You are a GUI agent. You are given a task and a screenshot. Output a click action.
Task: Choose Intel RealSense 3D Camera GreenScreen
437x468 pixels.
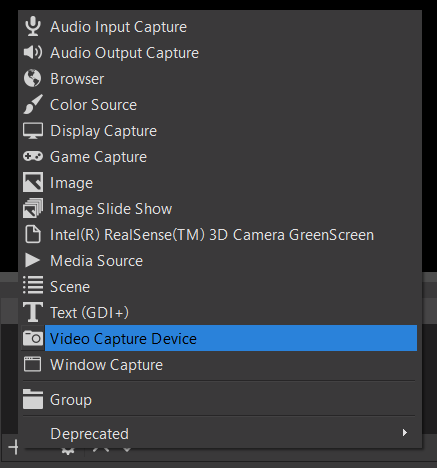(220, 235)
